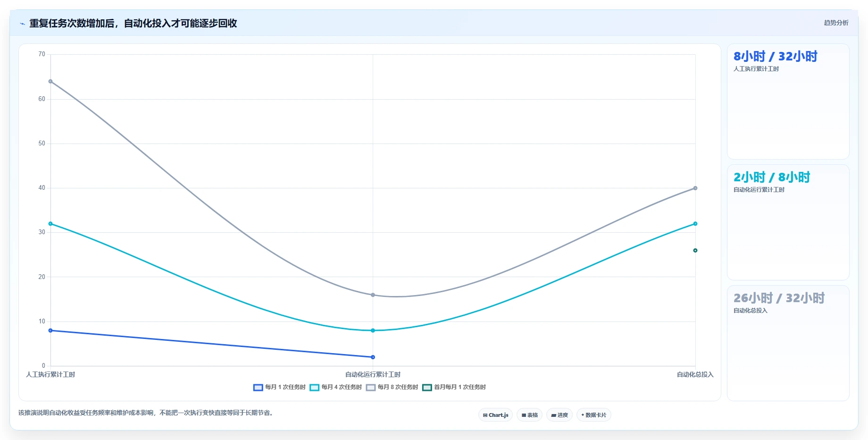Select the blue point at value 8
Screen dimensions: 868x440
pyautogui.click(x=50, y=330)
